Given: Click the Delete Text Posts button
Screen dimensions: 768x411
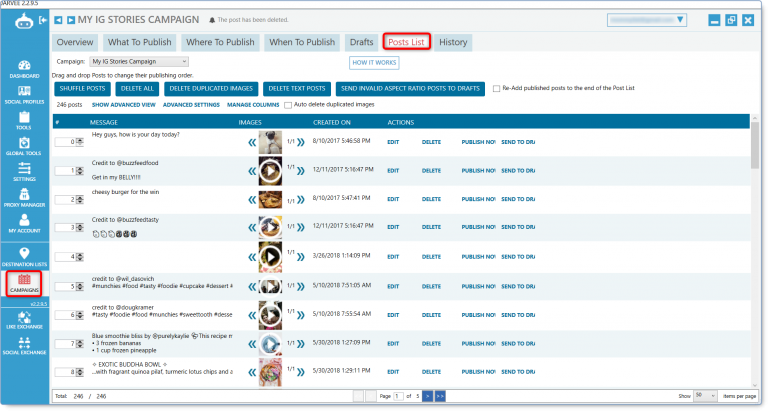Looking at the screenshot, I should [297, 89].
